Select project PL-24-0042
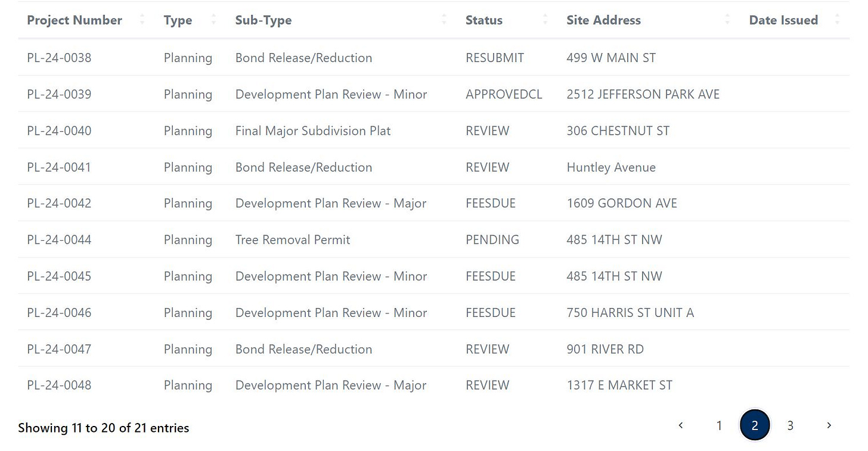 (59, 203)
